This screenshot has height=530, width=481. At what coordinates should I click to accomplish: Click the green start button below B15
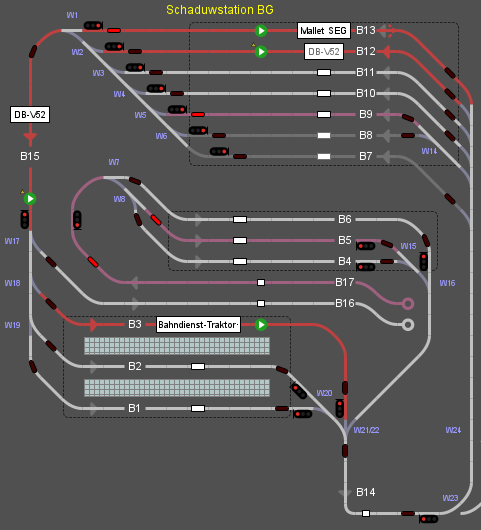tap(30, 198)
